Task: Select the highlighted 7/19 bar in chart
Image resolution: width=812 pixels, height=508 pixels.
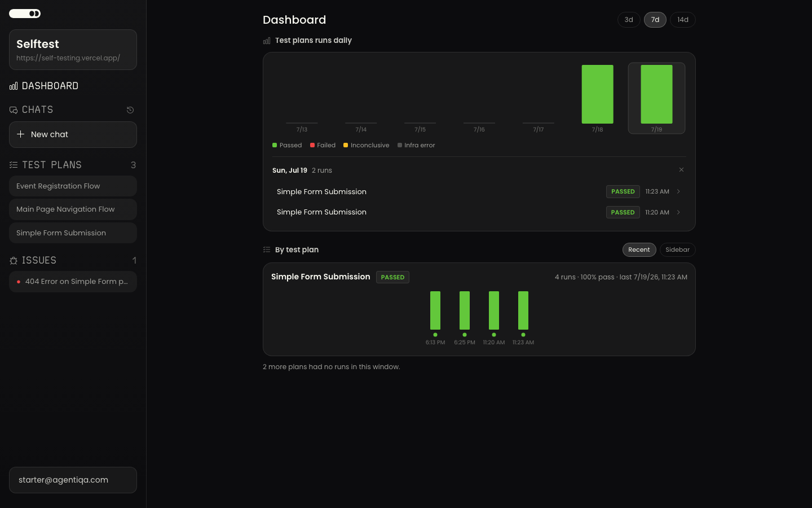Action: pyautogui.click(x=657, y=94)
